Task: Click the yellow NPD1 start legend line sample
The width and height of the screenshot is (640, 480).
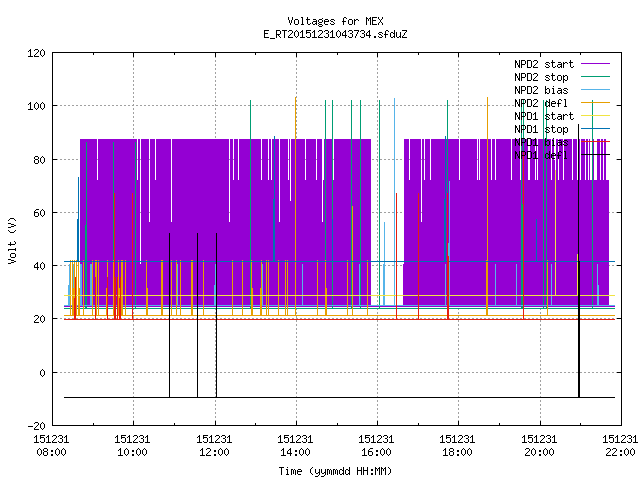Action: tap(596, 116)
